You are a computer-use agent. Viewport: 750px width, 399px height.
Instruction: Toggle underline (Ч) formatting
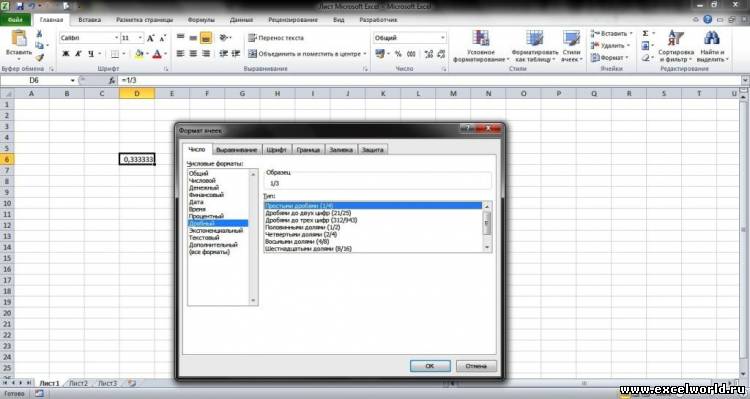[x=91, y=54]
